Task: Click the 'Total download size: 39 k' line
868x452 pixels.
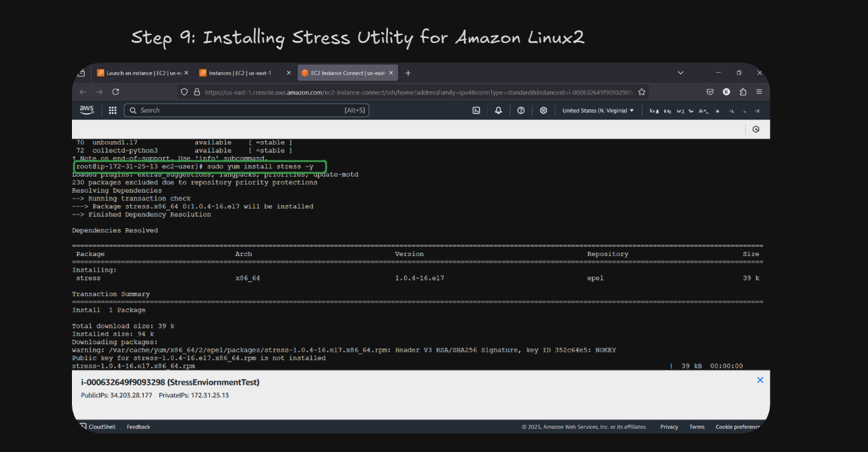Action: pos(123,326)
